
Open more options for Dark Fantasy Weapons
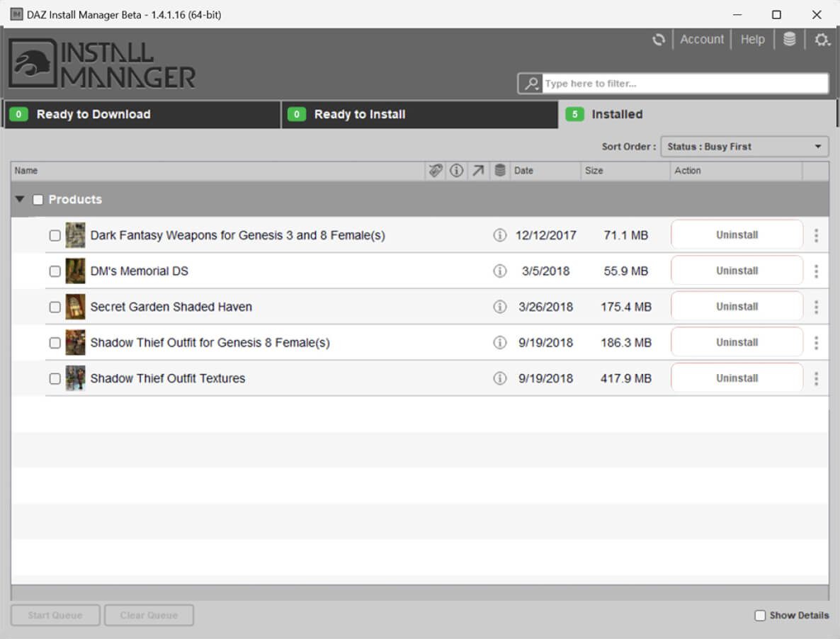pyautogui.click(x=816, y=235)
